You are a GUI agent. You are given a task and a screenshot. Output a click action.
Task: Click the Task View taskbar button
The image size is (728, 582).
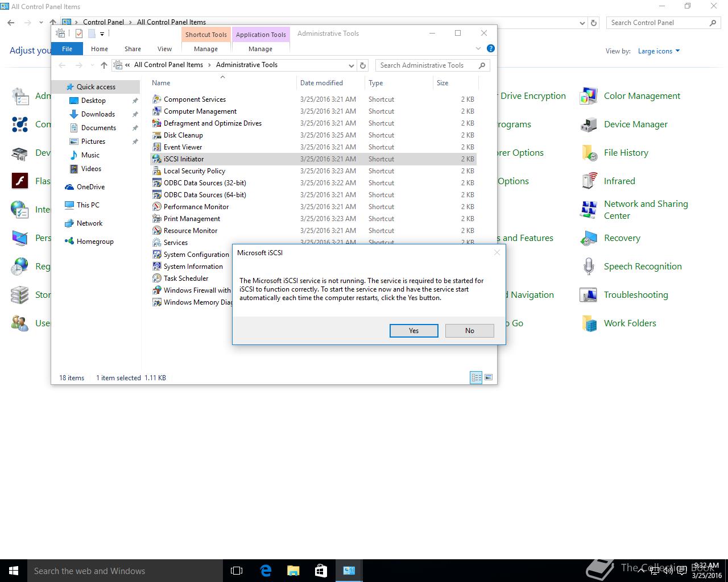[x=237, y=571]
